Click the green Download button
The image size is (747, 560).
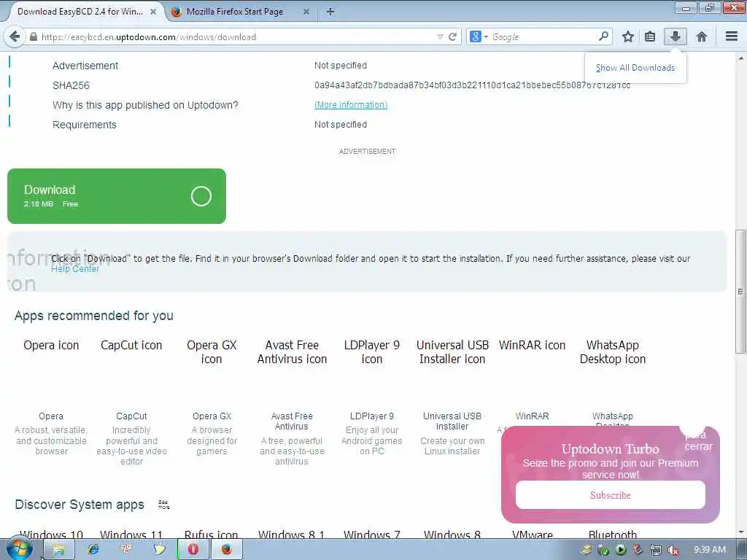117,195
